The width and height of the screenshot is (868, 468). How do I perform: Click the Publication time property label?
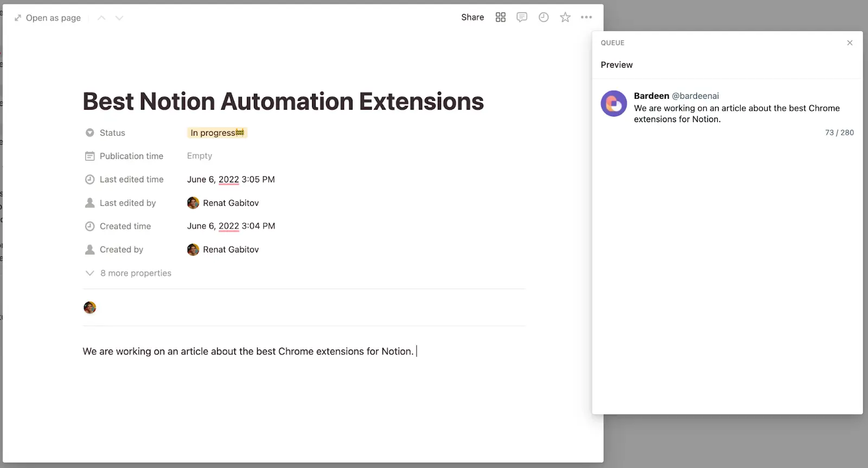131,156
